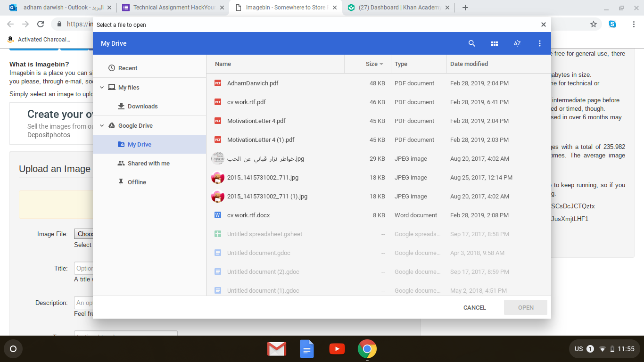Click the Title input field on Imagebin
This screenshot has width=644, height=362.
[x=83, y=268]
